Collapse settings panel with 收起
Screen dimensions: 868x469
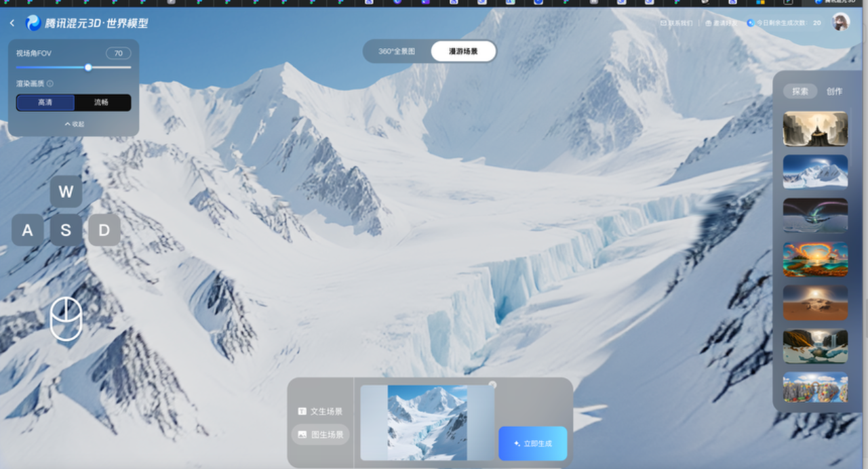tap(74, 124)
